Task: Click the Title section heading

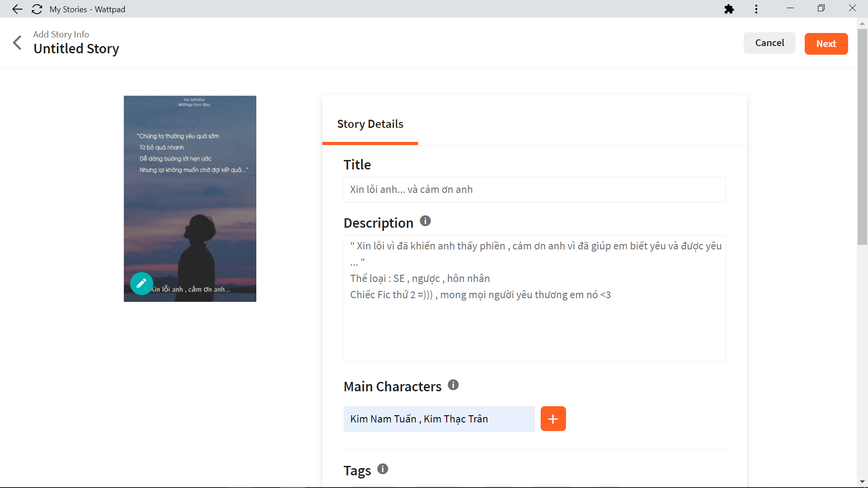Action: pyautogui.click(x=357, y=164)
